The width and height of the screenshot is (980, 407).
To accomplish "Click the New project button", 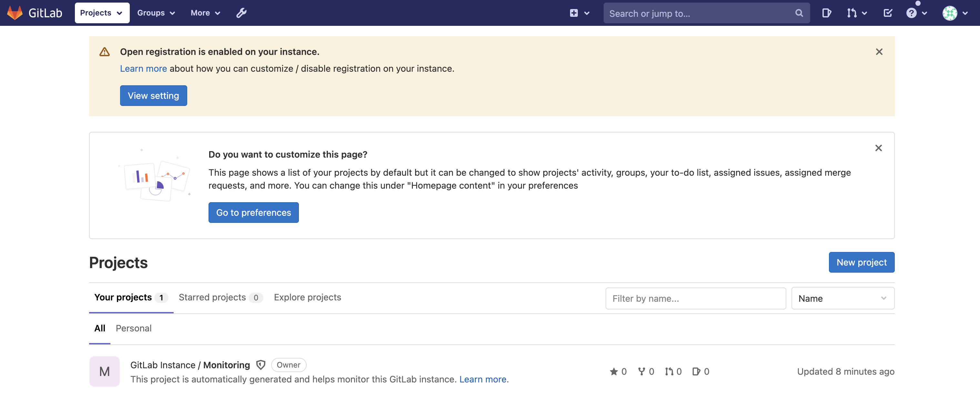I will point(861,262).
